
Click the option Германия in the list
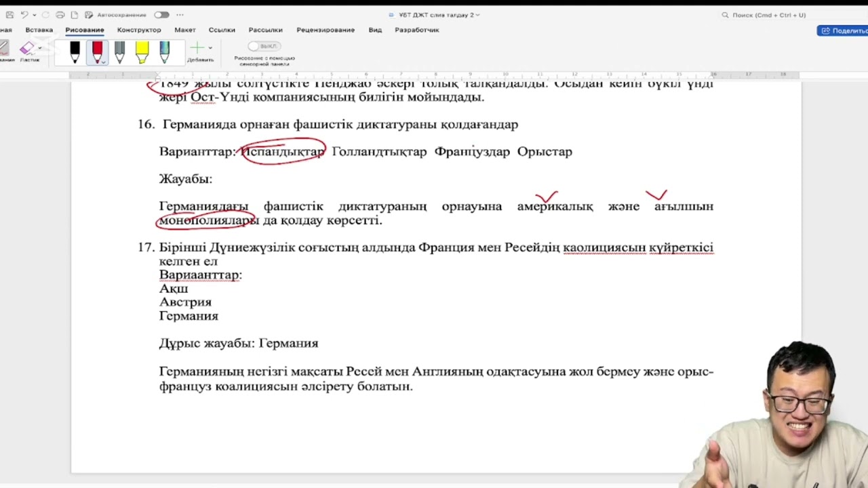189,316
